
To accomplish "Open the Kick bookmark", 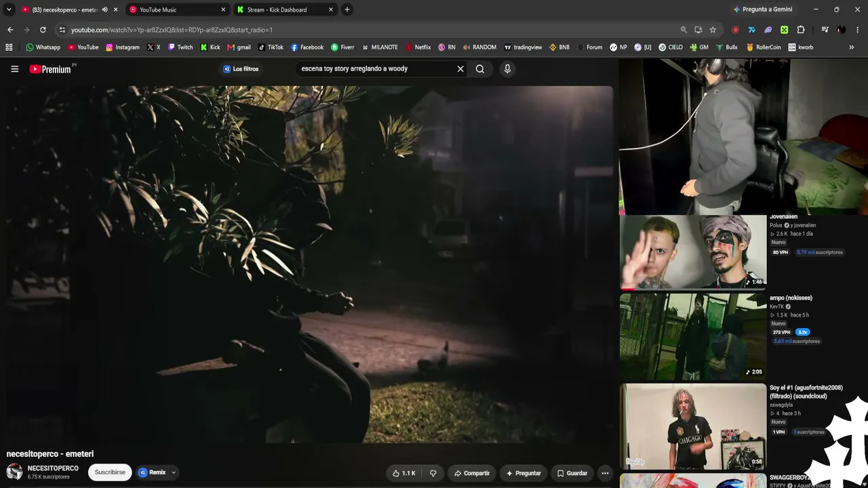I will pos(210,47).
